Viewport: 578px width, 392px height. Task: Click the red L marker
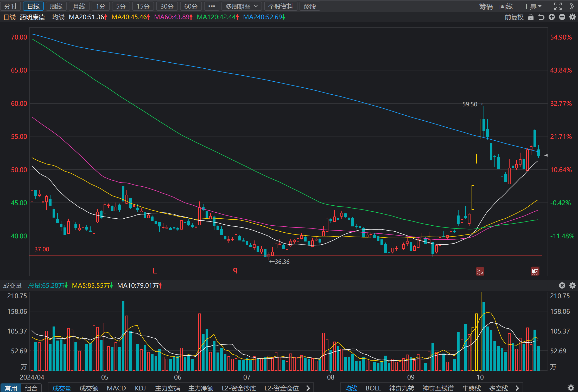pos(155,271)
